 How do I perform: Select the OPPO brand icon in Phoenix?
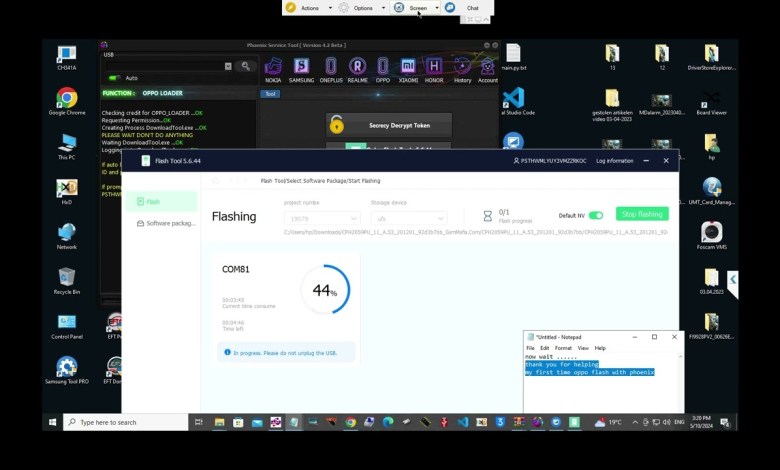click(383, 69)
